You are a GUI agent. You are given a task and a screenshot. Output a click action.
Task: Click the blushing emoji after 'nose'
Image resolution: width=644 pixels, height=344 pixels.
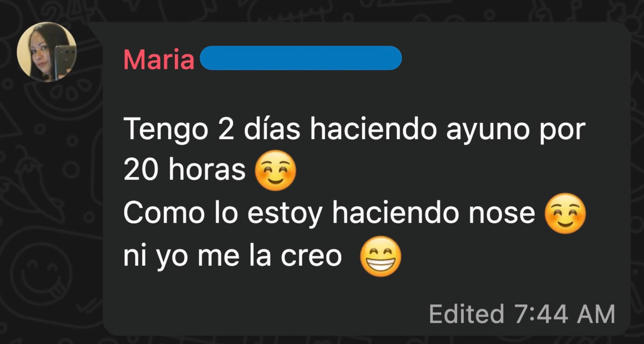click(x=565, y=213)
